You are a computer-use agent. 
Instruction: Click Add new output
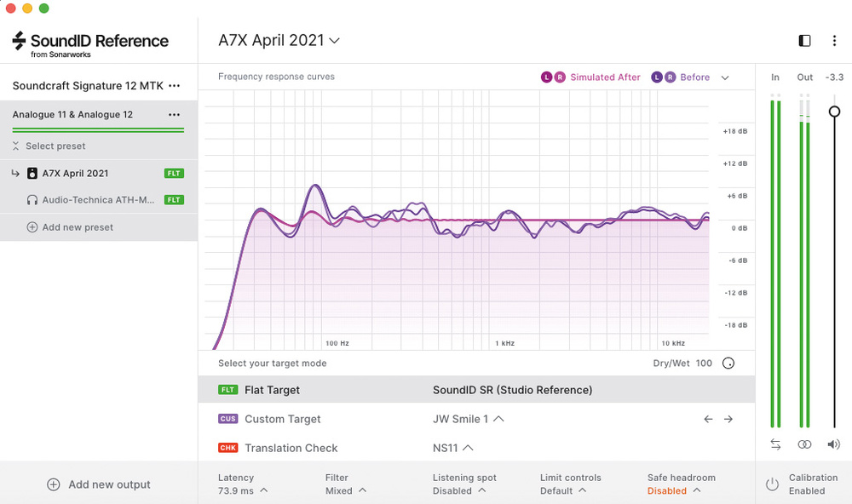99,484
